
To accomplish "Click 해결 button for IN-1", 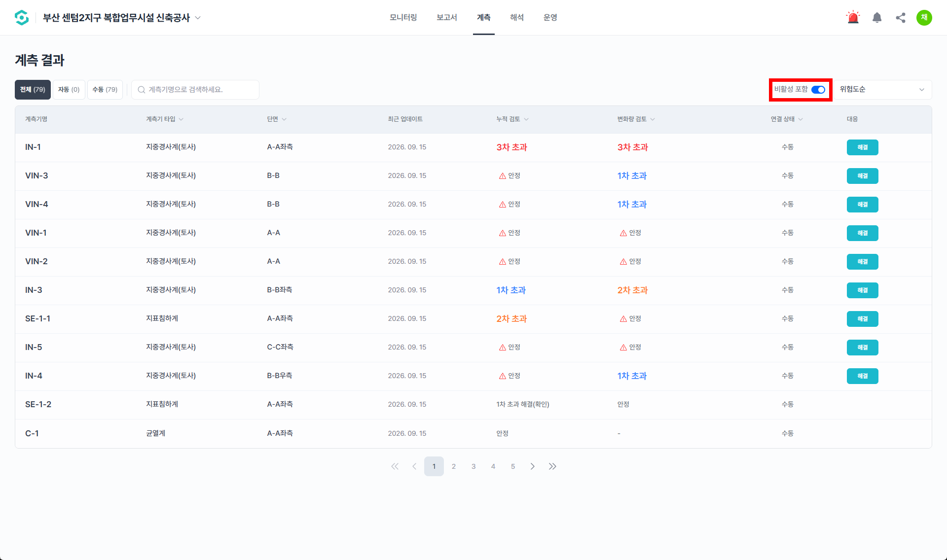I will point(863,147).
